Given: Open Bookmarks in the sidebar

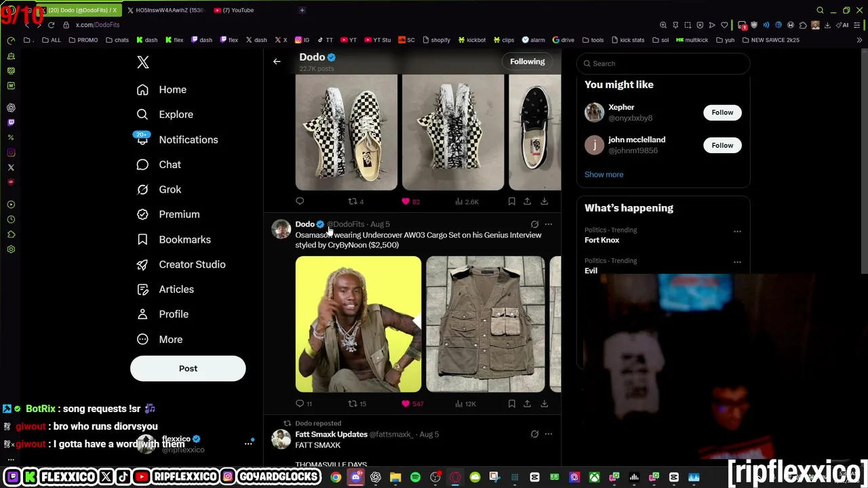Looking at the screenshot, I should tap(173, 239).
